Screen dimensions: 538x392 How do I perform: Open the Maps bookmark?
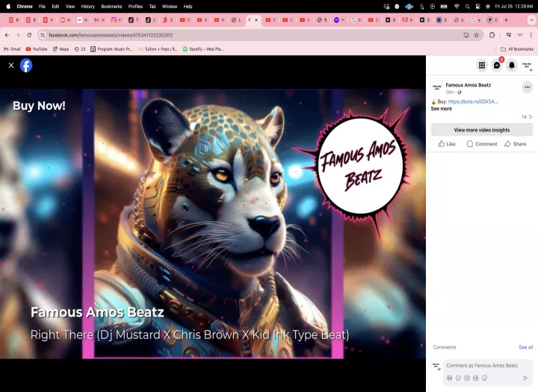pyautogui.click(x=61, y=49)
